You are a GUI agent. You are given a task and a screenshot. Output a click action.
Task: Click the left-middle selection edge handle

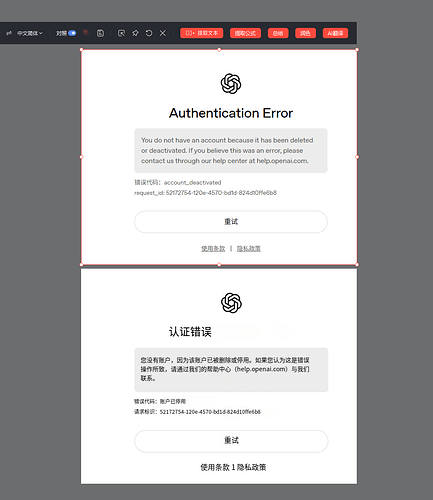click(81, 157)
